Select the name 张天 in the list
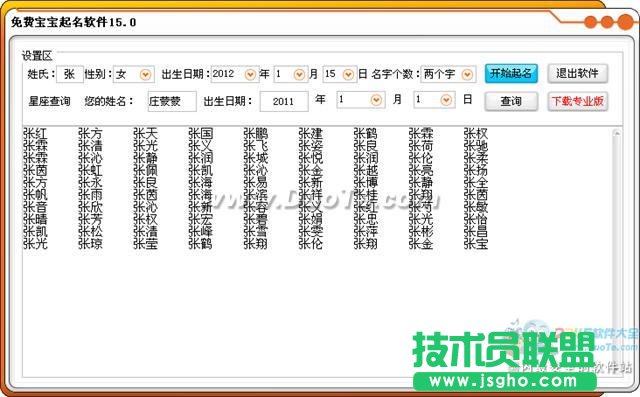This screenshot has height=397, width=640. [x=145, y=133]
